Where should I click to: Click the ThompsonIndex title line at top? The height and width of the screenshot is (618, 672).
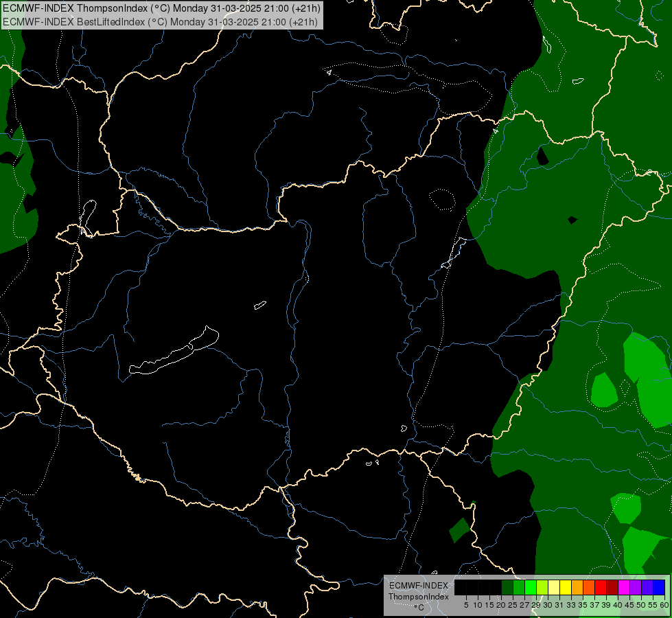pos(161,8)
